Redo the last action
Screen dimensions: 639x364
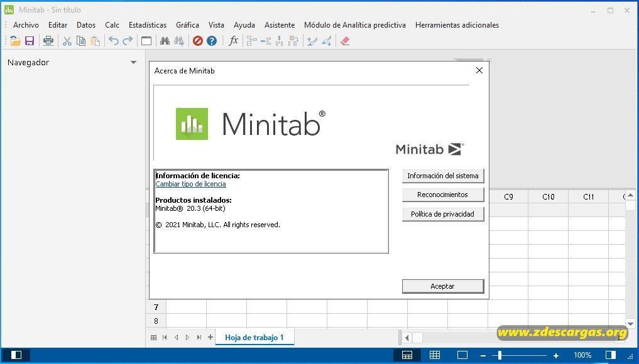coord(128,41)
